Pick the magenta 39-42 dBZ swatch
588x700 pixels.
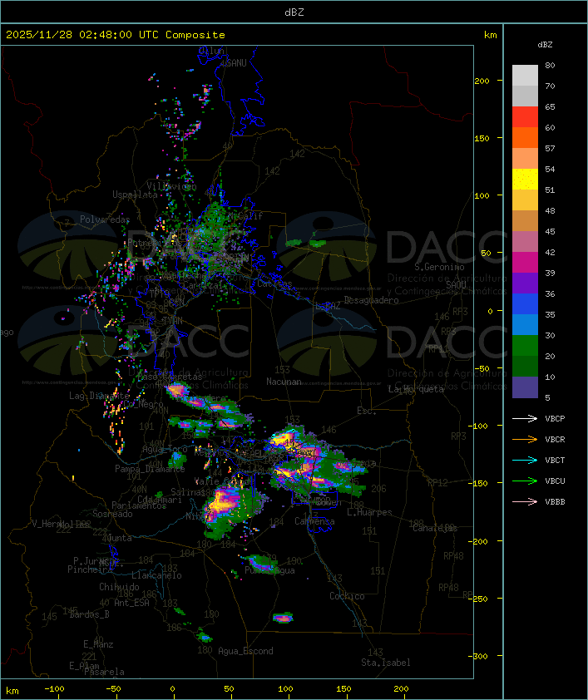525,263
